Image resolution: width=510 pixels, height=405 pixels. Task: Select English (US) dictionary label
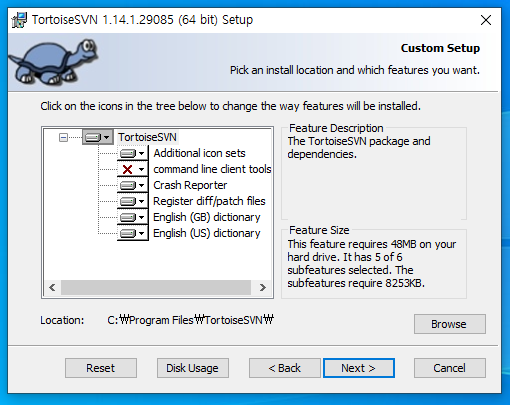click(x=207, y=233)
